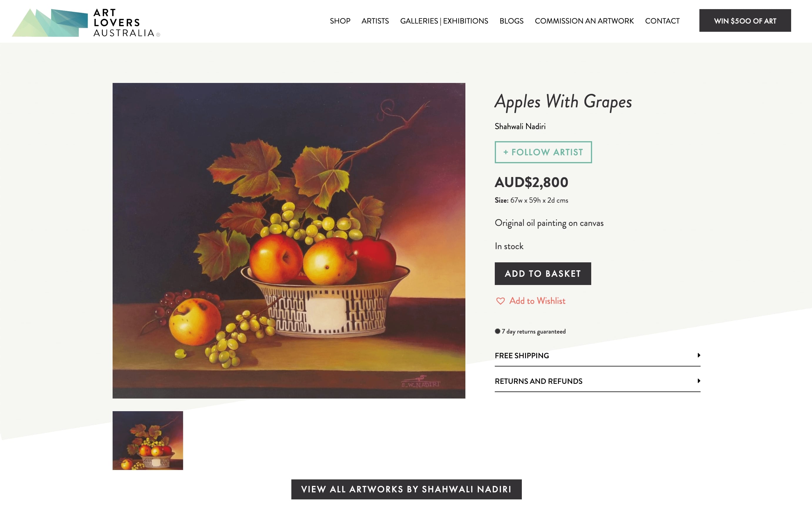Open the Contact page

pyautogui.click(x=662, y=21)
